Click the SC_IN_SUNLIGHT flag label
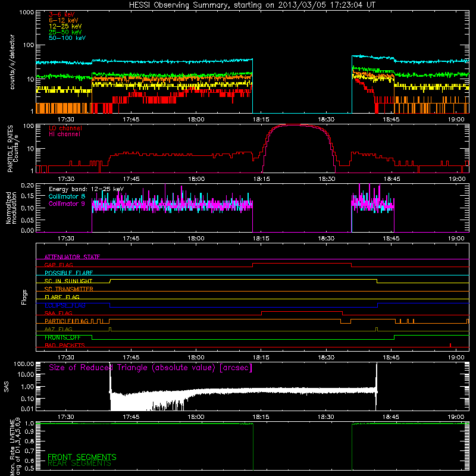476x476 pixels. click(x=68, y=281)
